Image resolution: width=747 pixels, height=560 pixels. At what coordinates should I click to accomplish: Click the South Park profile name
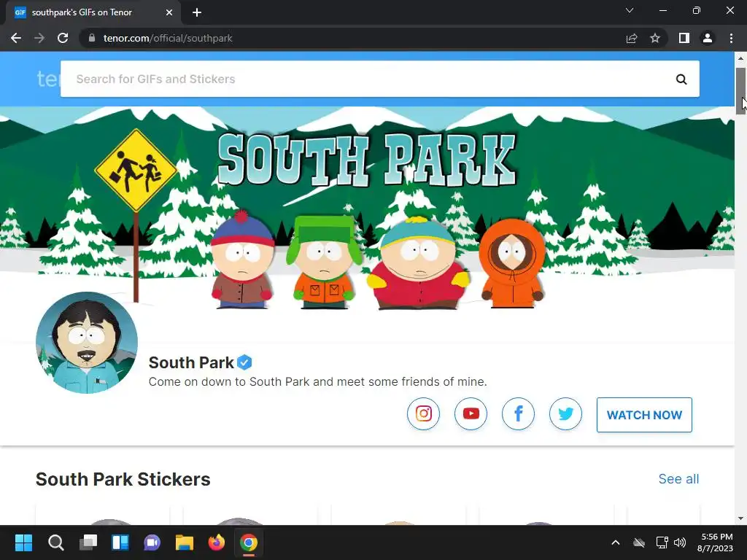[191, 362]
